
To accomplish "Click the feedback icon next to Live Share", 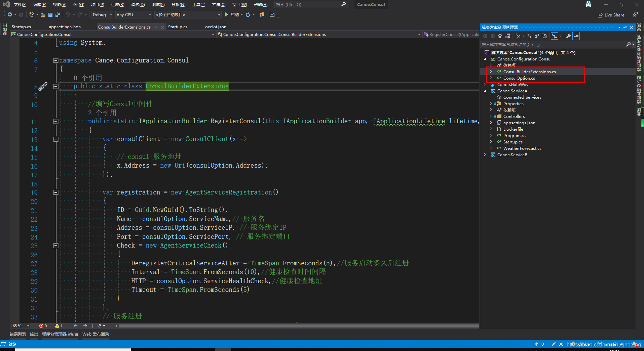I will pyautogui.click(x=635, y=15).
